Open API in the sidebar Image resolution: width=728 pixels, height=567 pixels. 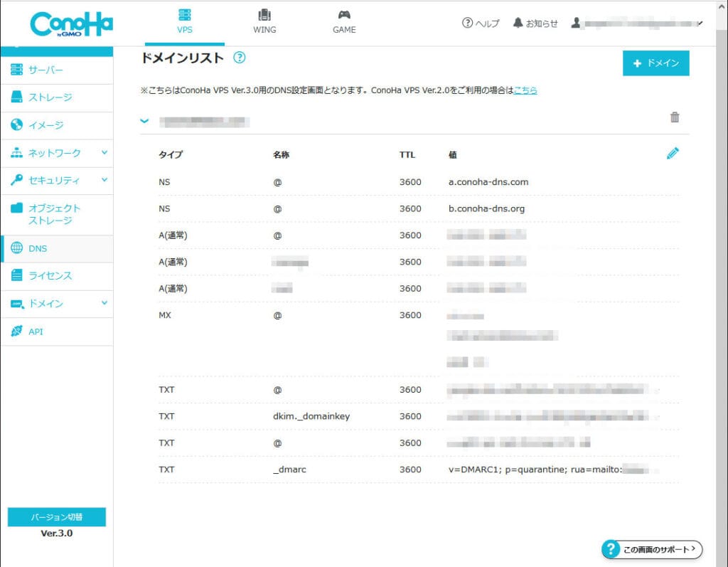[57, 332]
